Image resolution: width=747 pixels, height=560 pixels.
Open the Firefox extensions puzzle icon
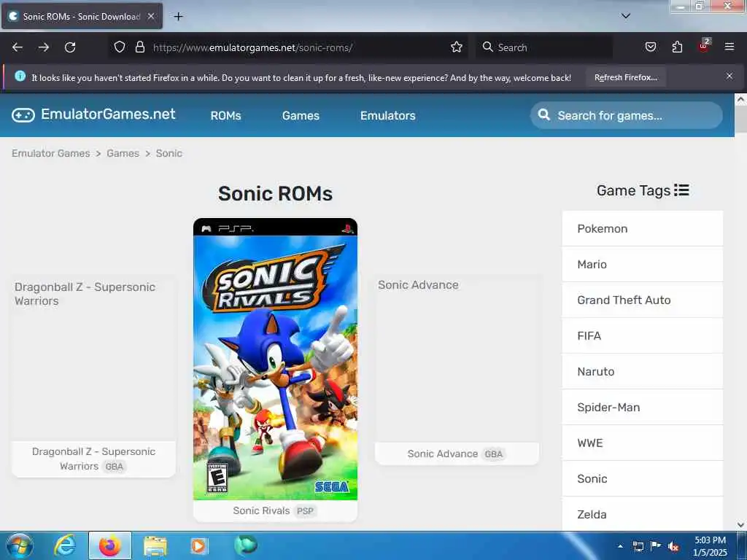click(677, 47)
